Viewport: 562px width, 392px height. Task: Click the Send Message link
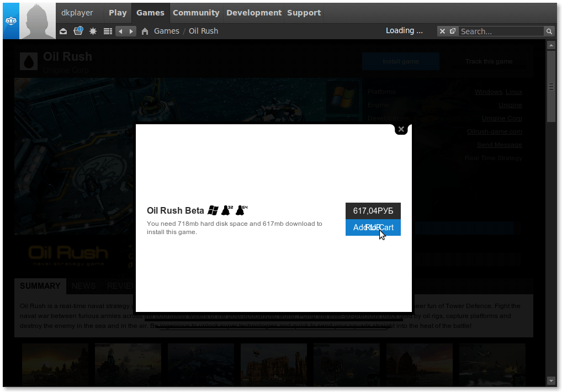(x=499, y=145)
